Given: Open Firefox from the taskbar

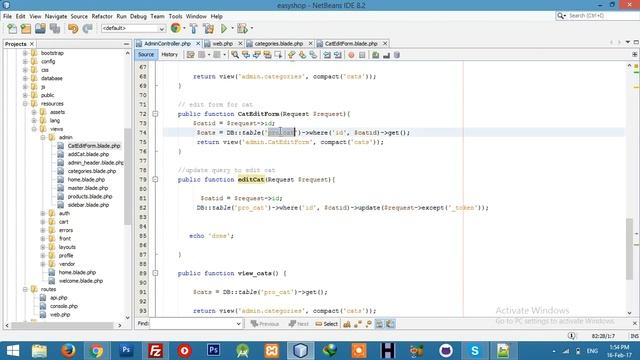Looking at the screenshot, I should pos(68,351).
